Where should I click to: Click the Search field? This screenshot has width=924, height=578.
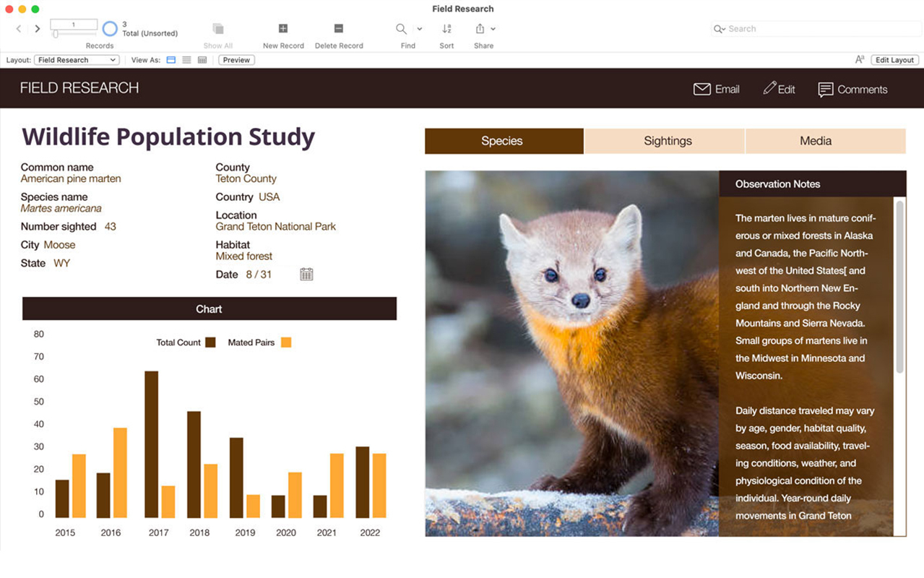tap(816, 29)
